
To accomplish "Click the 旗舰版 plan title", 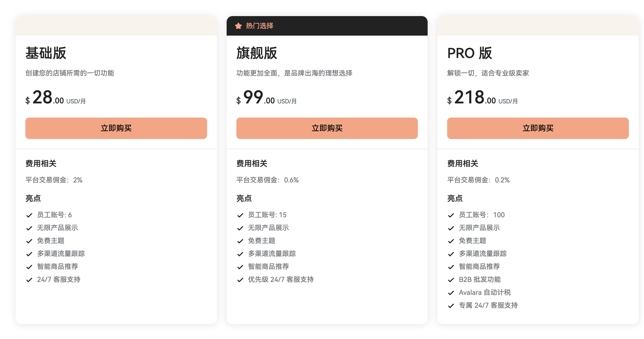I will (256, 53).
